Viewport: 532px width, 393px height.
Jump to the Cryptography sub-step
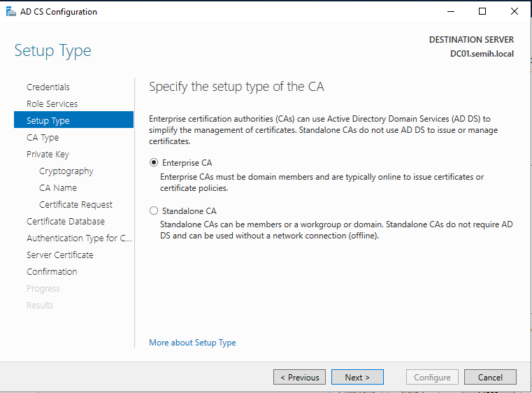(x=66, y=171)
